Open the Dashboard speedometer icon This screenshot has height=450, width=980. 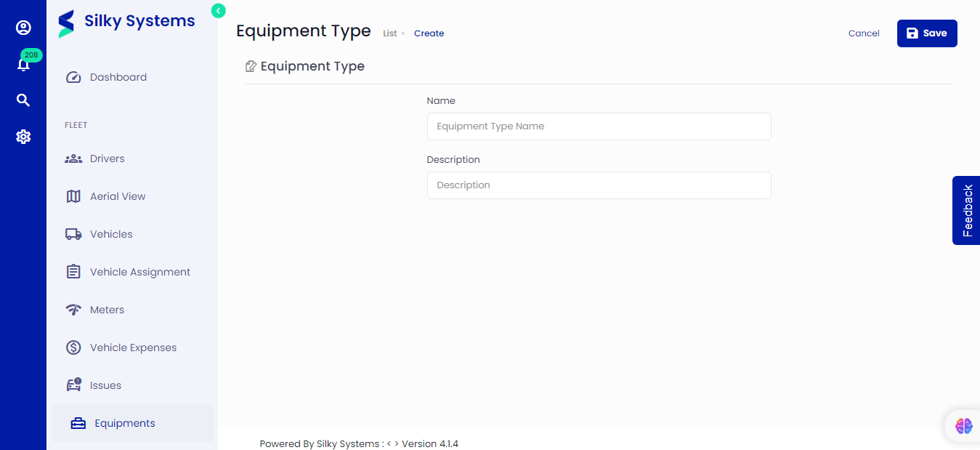[73, 76]
